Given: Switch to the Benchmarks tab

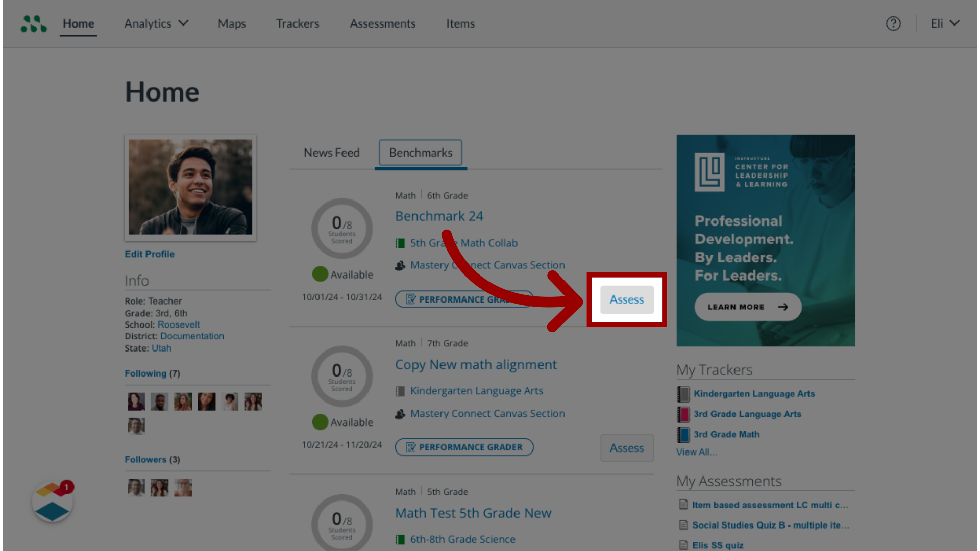Looking at the screenshot, I should (420, 152).
